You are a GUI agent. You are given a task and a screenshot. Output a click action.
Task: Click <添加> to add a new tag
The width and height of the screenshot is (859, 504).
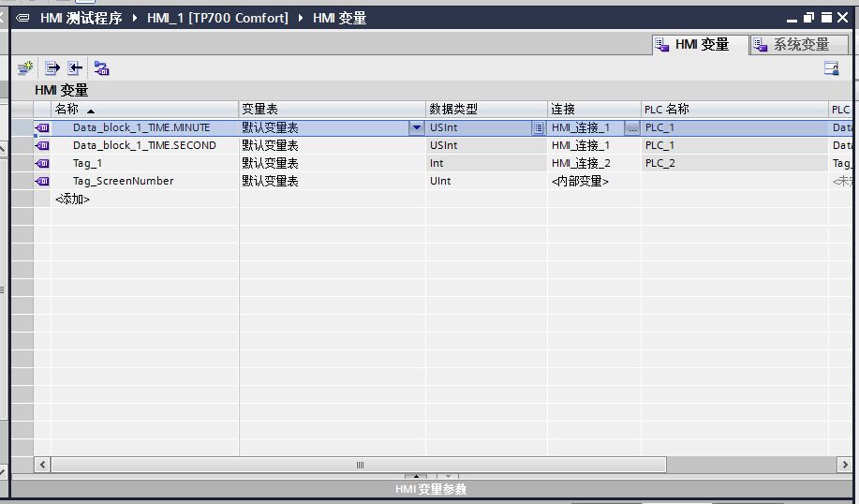click(72, 199)
